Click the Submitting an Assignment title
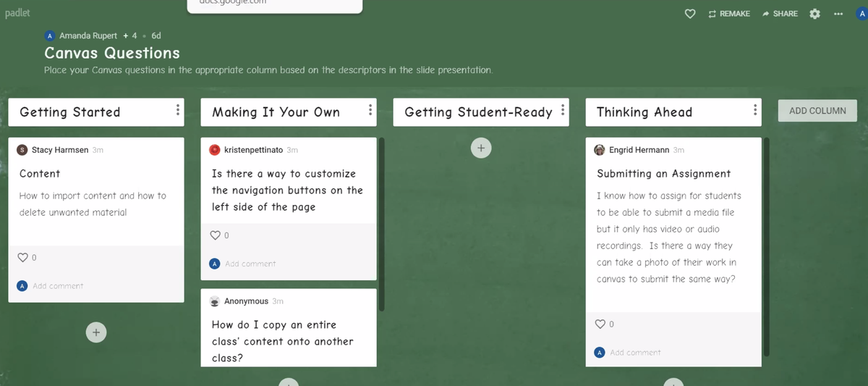The height and width of the screenshot is (386, 868). 664,174
